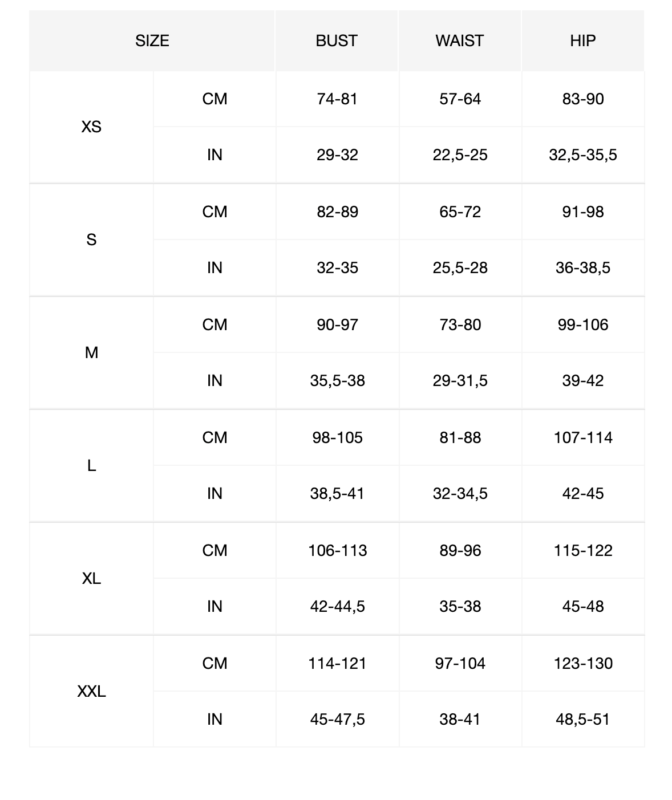672x800 pixels.
Task: Select the L size row label
Action: pyautogui.click(x=91, y=465)
